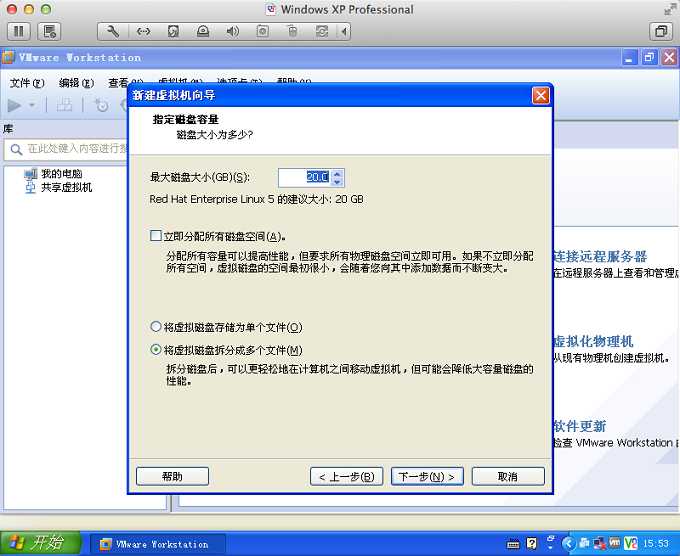The height and width of the screenshot is (556, 680).
Task: Enable 立即分配所有磁盘空间 checkbox
Action: tap(155, 236)
